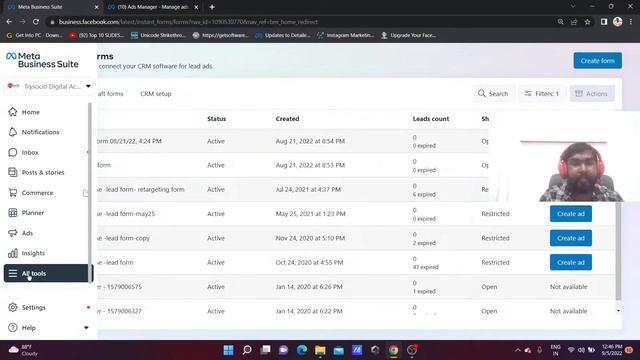The width and height of the screenshot is (640, 360).
Task: Click the Meta Business Suite logo
Action: tap(42, 60)
